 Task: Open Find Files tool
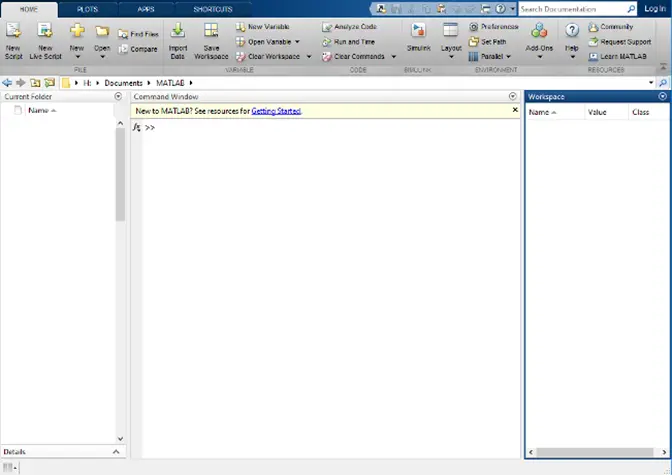pyautogui.click(x=138, y=34)
